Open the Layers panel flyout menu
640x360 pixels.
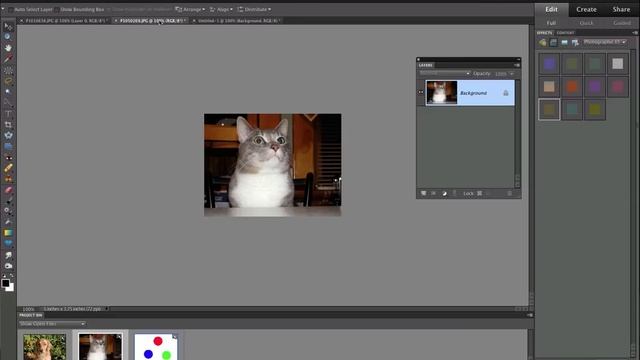[517, 65]
